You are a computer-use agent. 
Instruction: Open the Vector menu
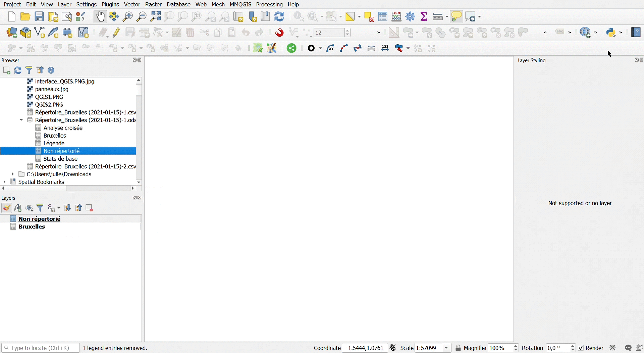132,5
